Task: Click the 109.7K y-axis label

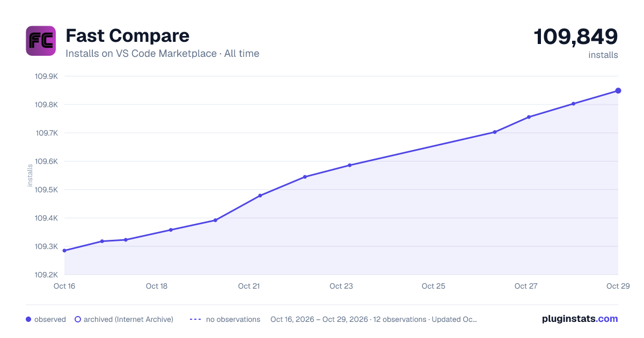Action: [47, 133]
